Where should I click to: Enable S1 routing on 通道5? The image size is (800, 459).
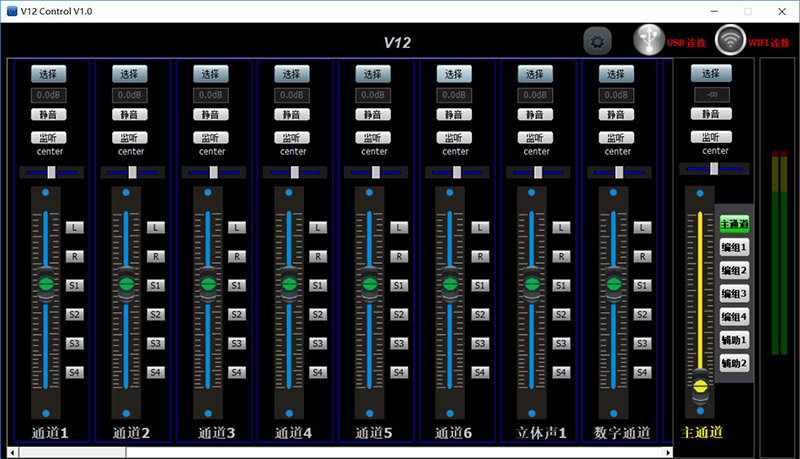coord(398,286)
